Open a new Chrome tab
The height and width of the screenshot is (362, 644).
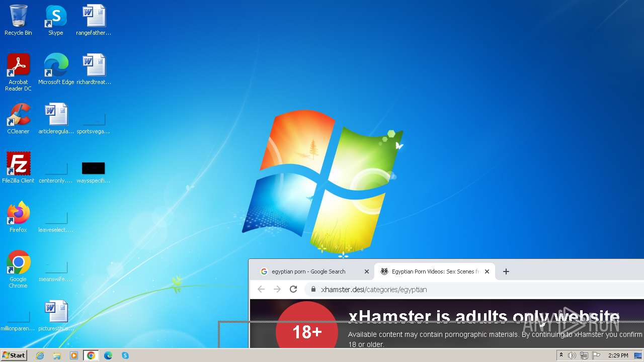[506, 271]
